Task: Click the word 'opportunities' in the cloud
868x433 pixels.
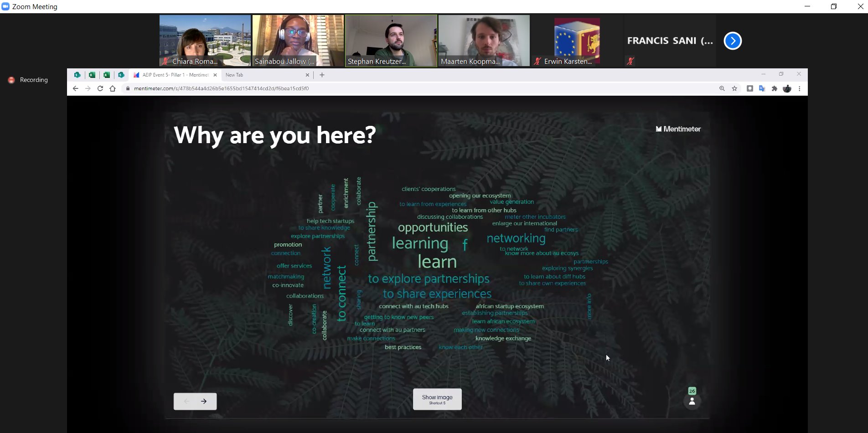Action: coord(433,227)
